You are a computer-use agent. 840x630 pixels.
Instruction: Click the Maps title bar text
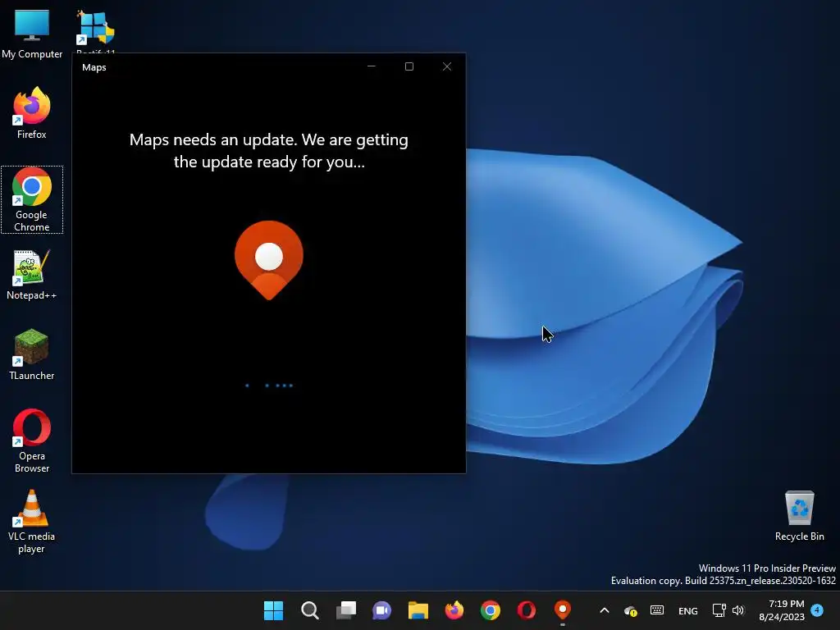tap(94, 67)
